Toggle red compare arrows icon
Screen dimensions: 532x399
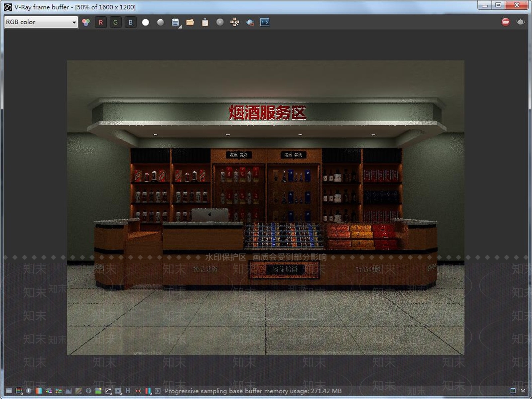138,391
